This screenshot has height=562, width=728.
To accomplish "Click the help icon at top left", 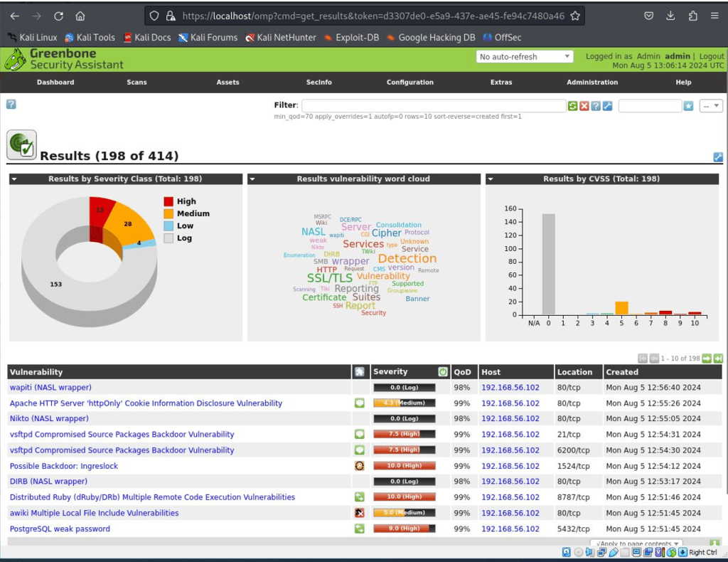I will click(x=11, y=105).
